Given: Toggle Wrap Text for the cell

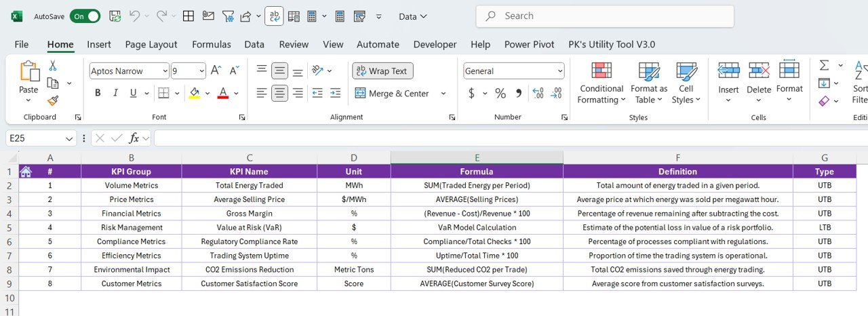Looking at the screenshot, I should pos(382,71).
